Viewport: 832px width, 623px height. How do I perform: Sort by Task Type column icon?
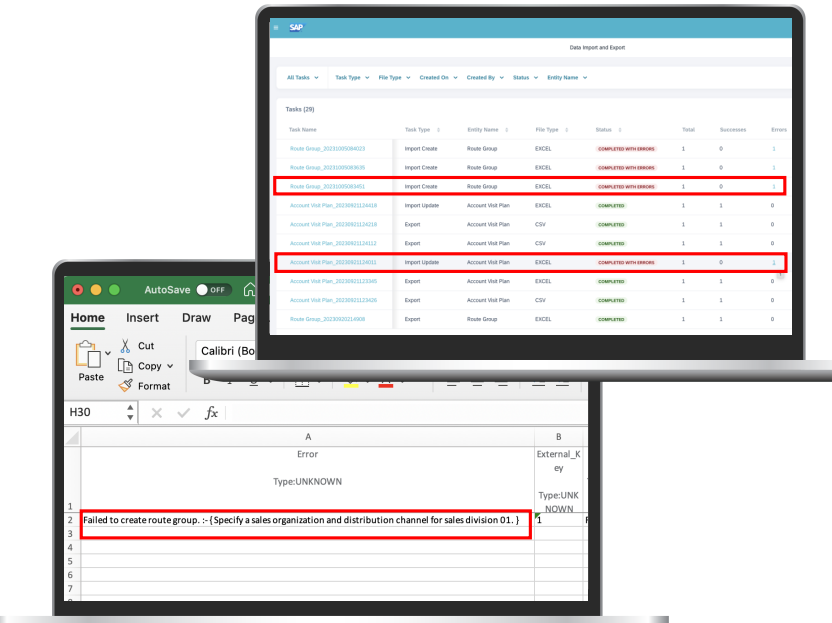point(438,130)
